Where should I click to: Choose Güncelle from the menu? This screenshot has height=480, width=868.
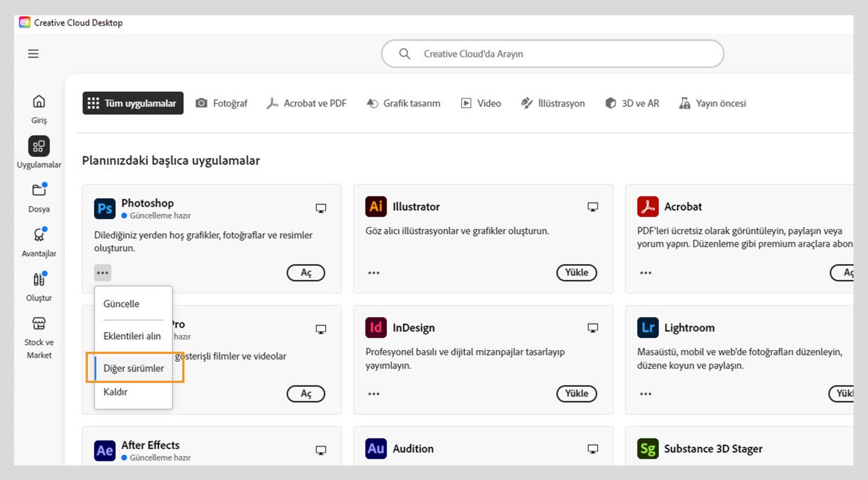pyautogui.click(x=121, y=304)
